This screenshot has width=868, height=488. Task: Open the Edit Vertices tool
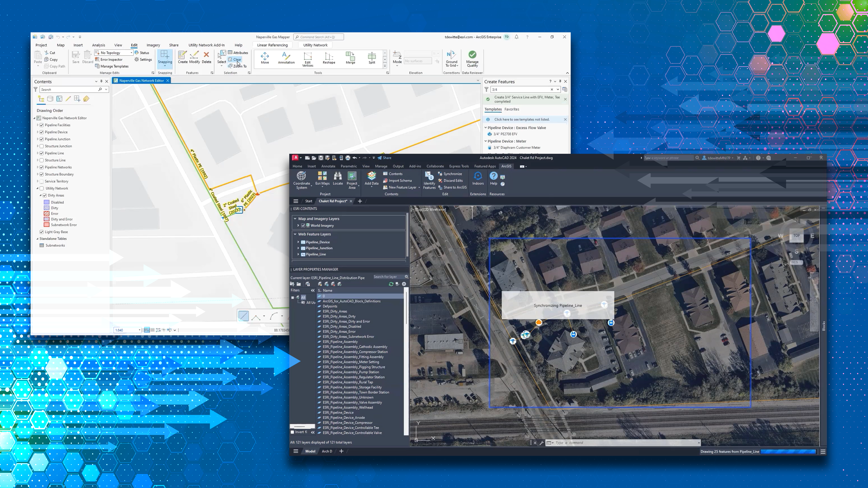pyautogui.click(x=308, y=59)
